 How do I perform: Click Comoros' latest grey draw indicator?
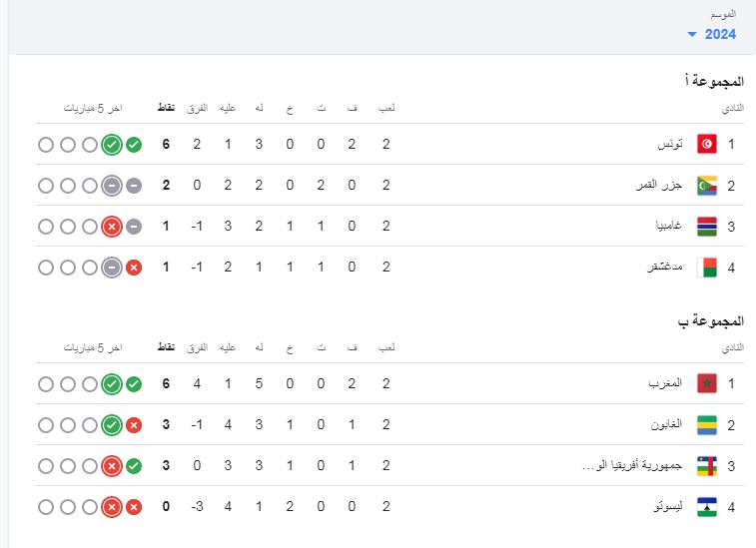click(134, 186)
